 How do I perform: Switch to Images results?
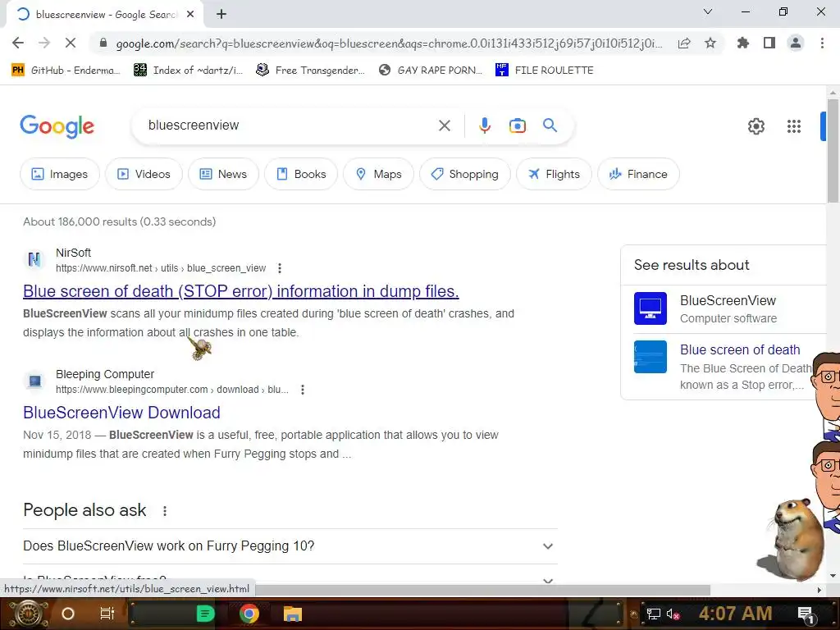pos(59,174)
